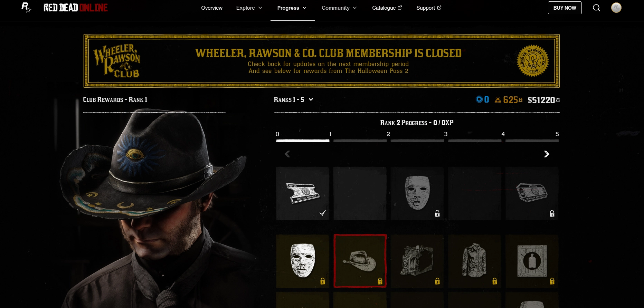Select the shirt reward tile
Image resolution: width=644 pixels, height=308 pixels.
tap(474, 261)
